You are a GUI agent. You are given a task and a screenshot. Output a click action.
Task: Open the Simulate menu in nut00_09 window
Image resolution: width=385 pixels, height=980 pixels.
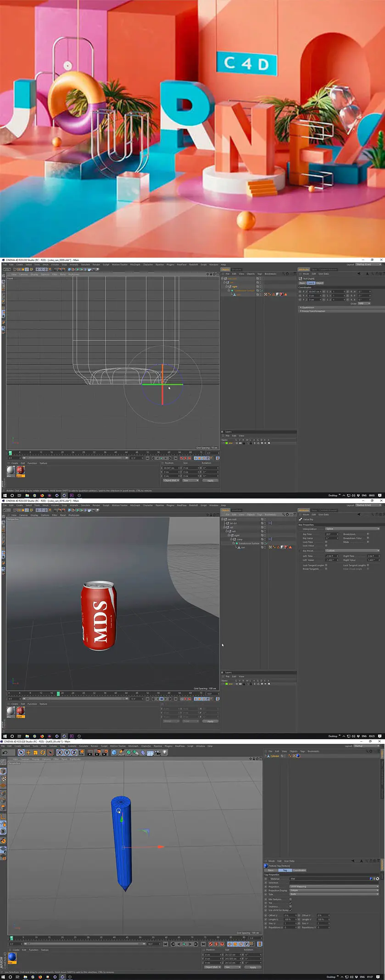point(83,746)
